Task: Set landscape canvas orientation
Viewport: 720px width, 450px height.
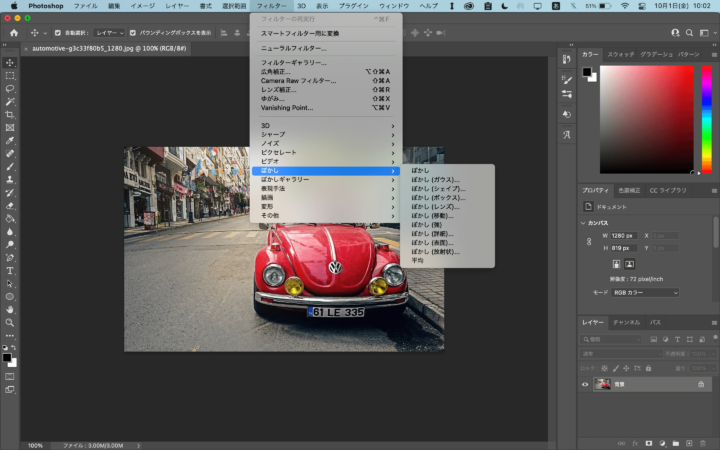Action: pos(630,264)
